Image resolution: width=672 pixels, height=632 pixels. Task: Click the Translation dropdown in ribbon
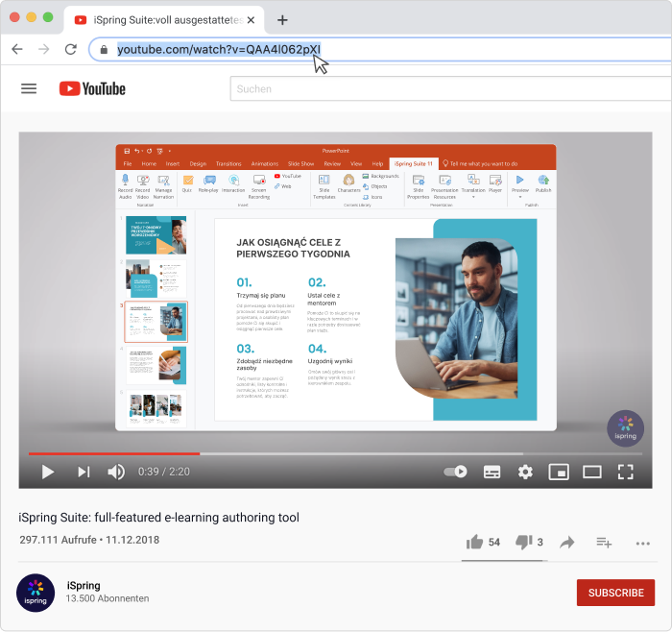coord(473,185)
